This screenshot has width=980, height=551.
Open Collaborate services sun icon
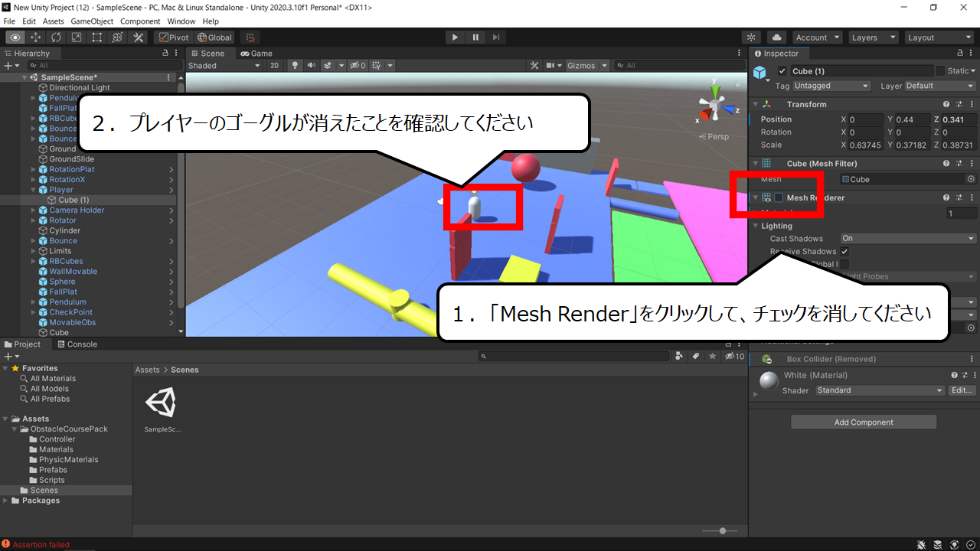click(x=752, y=37)
